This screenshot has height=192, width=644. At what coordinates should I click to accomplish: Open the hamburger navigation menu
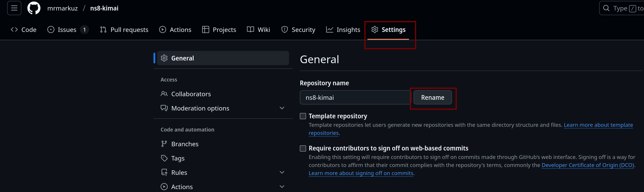coord(14,8)
